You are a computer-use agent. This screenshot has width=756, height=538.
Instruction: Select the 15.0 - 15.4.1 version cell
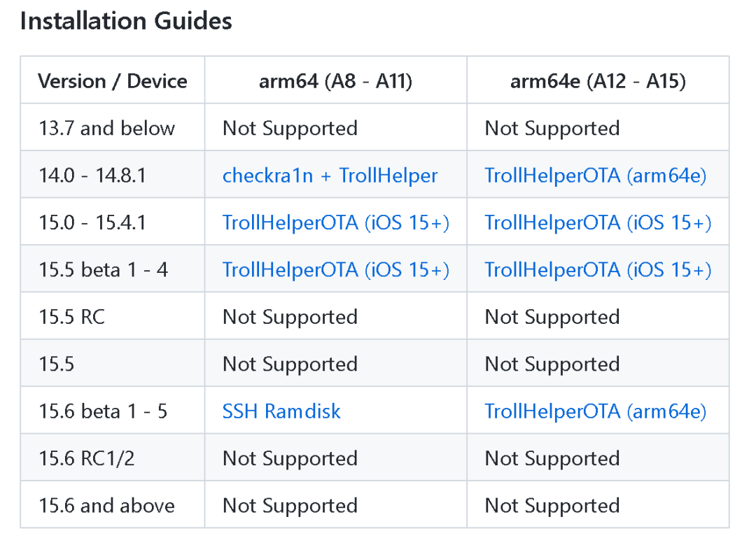click(92, 222)
